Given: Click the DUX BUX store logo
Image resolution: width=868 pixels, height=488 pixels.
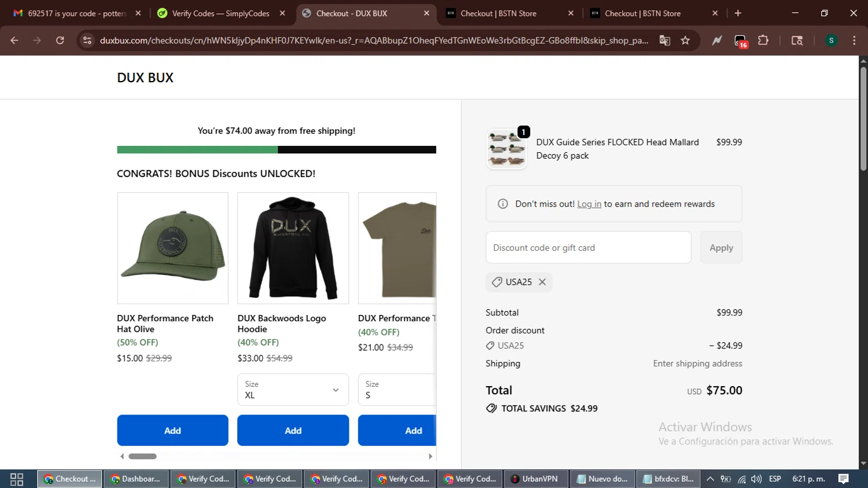Looking at the screenshot, I should 145,78.
